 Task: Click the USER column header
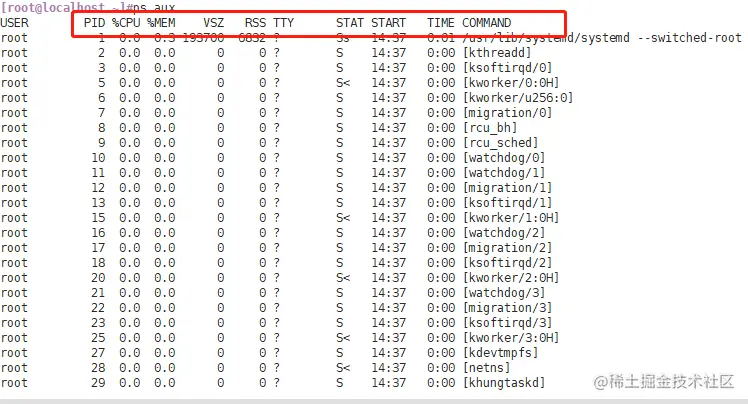14,23
